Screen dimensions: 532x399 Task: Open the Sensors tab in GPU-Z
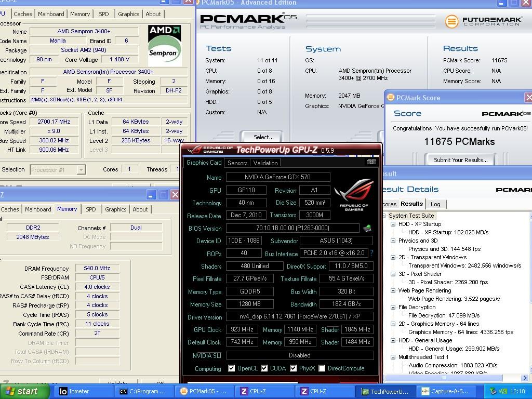click(237, 163)
